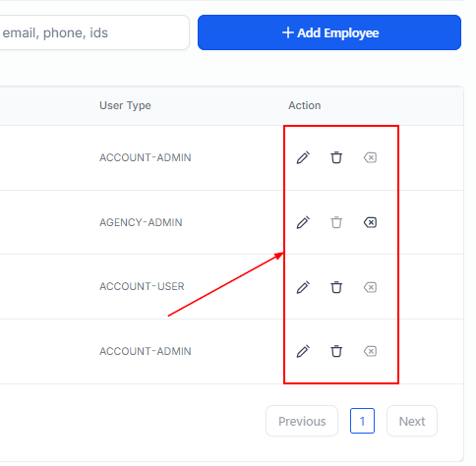Click the backspace-style remove icon in AGENCY-ADMIN row
The image size is (476, 466).
[370, 222]
